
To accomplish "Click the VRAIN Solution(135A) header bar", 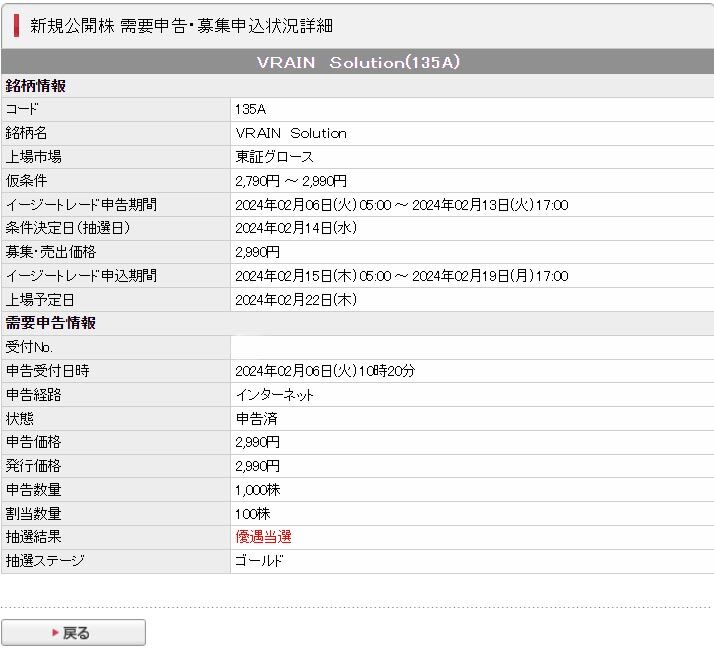I will (x=358, y=62).
